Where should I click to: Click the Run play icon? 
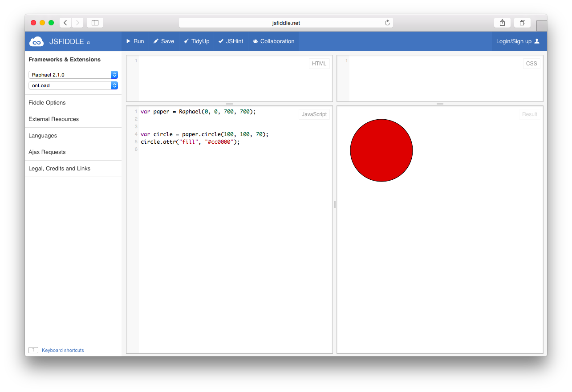point(128,41)
